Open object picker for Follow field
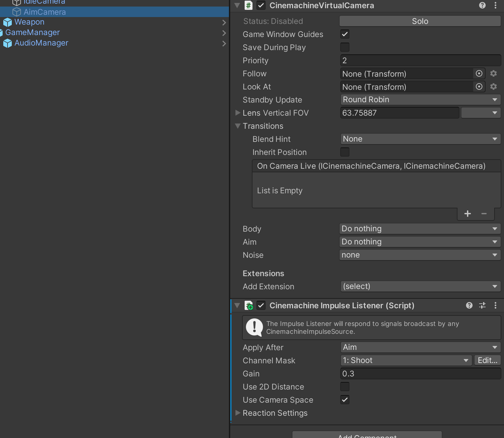This screenshot has height=438, width=504. click(479, 73)
